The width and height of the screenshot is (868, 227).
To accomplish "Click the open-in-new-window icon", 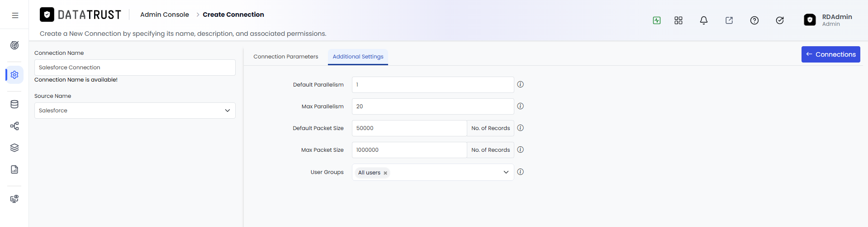I will click(x=729, y=20).
